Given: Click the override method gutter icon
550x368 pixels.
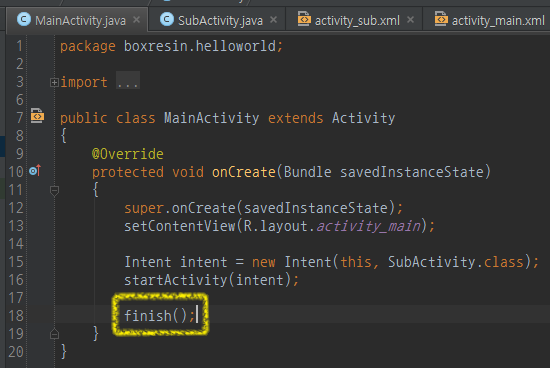Looking at the screenshot, I should [35, 171].
